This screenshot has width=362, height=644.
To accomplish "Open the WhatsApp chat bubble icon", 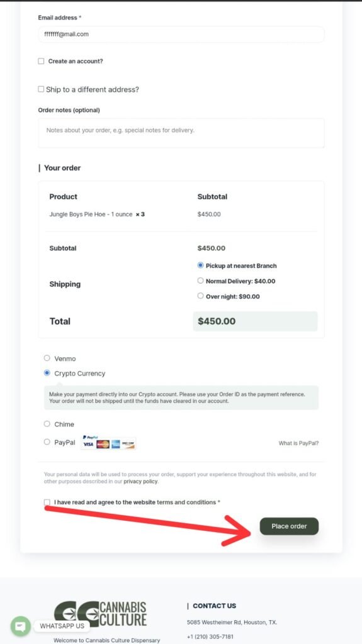I will [x=20, y=626].
